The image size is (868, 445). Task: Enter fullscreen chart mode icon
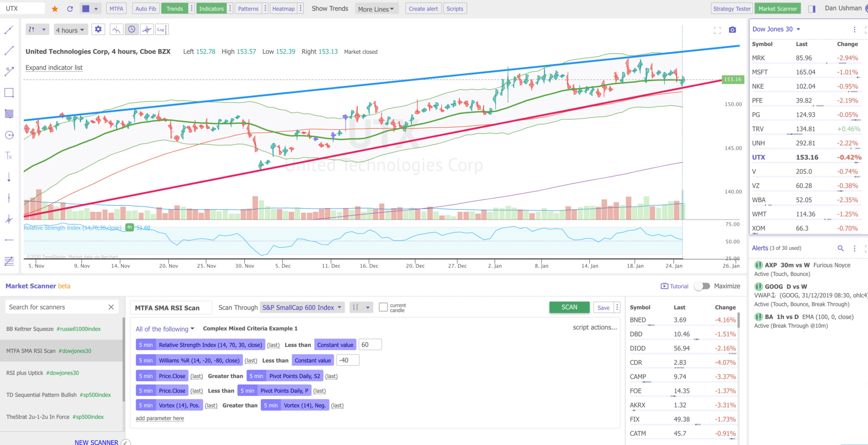pyautogui.click(x=717, y=30)
